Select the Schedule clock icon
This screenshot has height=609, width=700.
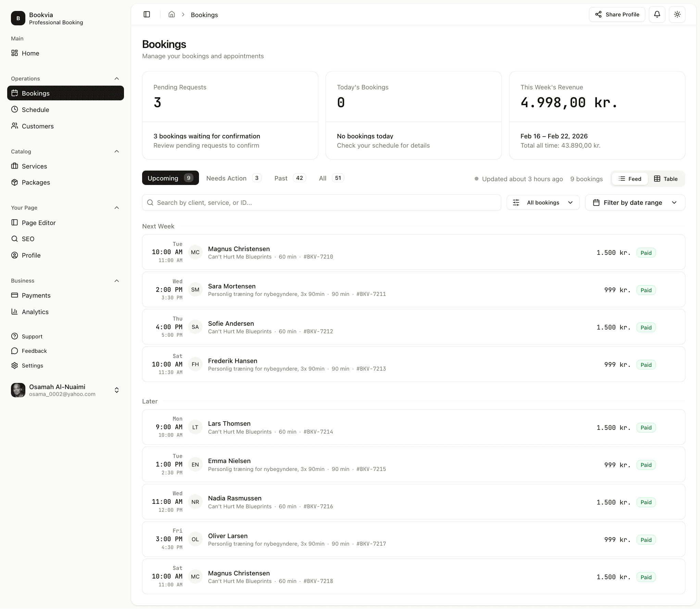tap(14, 109)
